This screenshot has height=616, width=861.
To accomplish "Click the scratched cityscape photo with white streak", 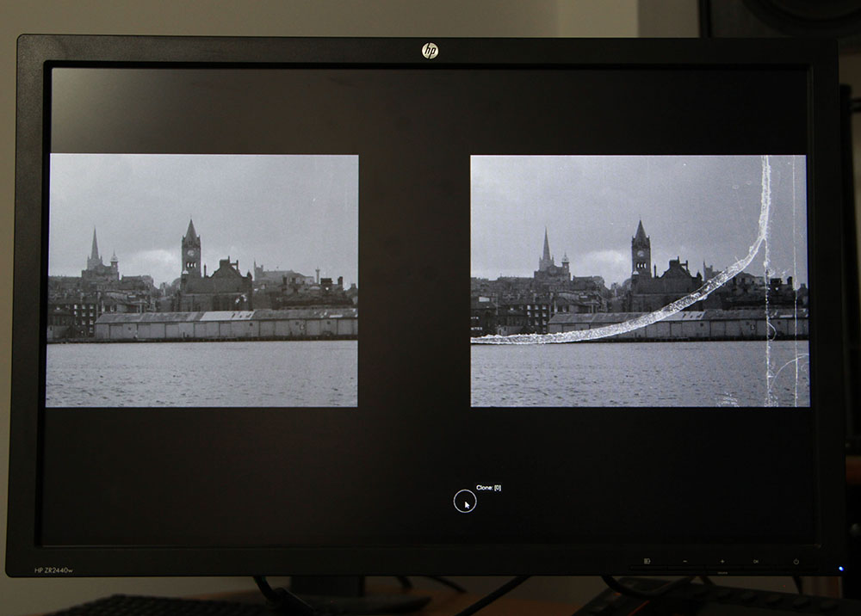I will point(640,280).
